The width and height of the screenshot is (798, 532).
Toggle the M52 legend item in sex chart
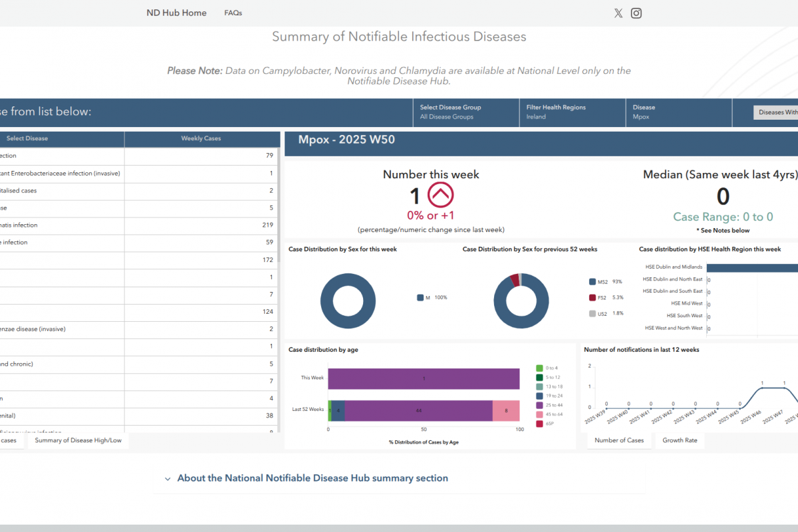click(x=593, y=282)
